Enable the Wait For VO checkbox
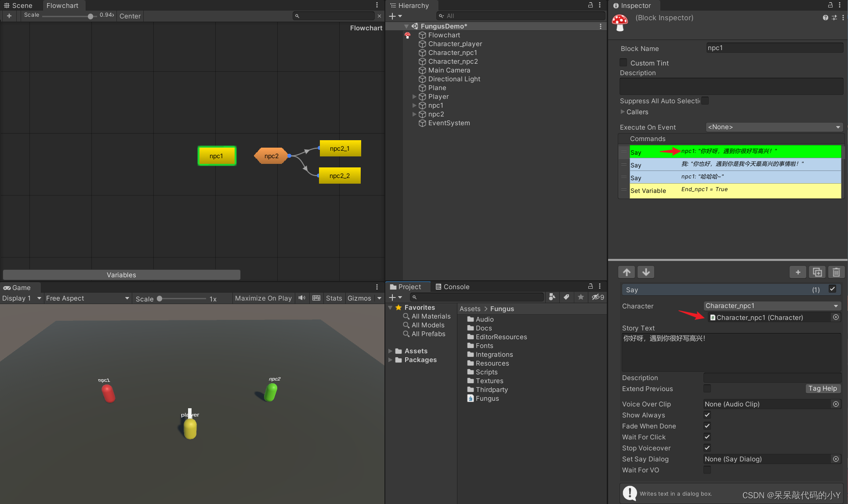 coord(707,470)
